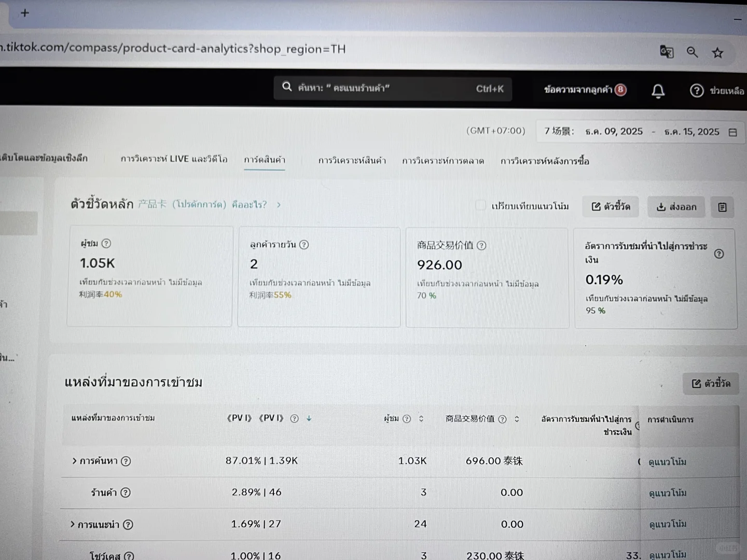Open the growth and insights tab

tap(44, 158)
